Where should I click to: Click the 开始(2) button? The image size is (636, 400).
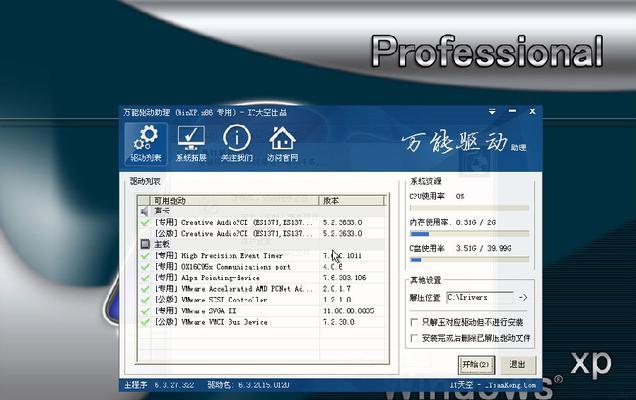tap(476, 365)
